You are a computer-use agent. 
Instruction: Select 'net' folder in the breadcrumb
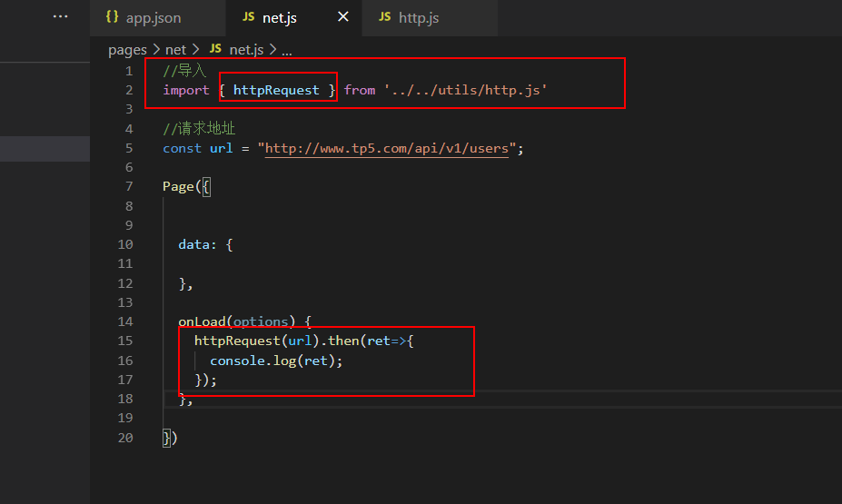click(175, 50)
